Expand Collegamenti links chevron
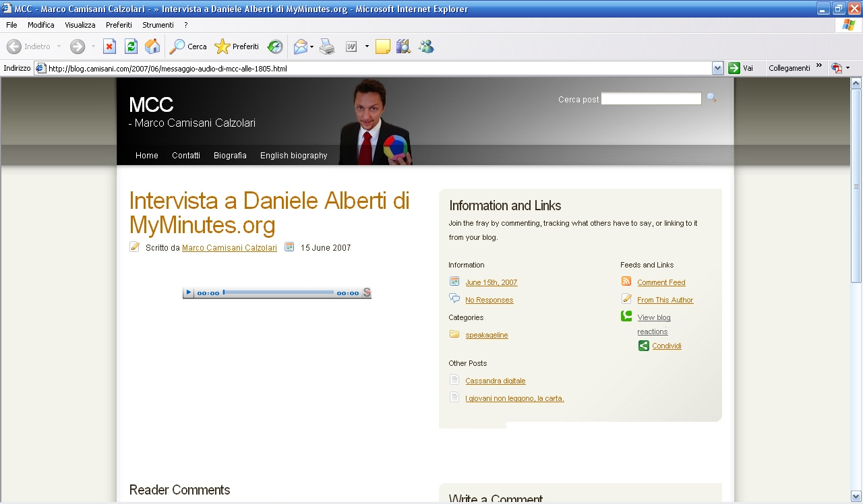Screen dimensions: 863x504 pos(819,66)
